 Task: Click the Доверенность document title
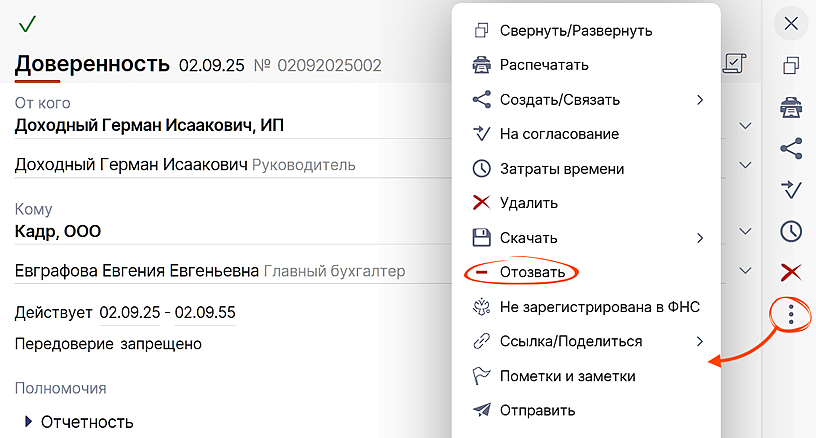point(92,65)
